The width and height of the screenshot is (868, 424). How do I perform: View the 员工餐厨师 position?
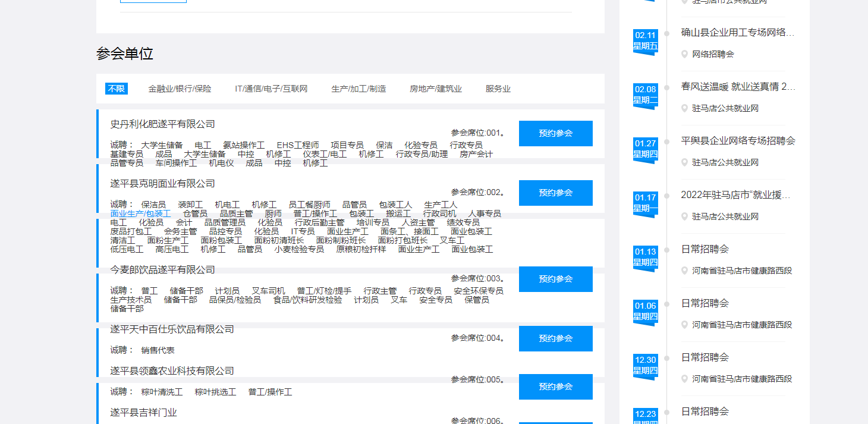pyautogui.click(x=309, y=205)
